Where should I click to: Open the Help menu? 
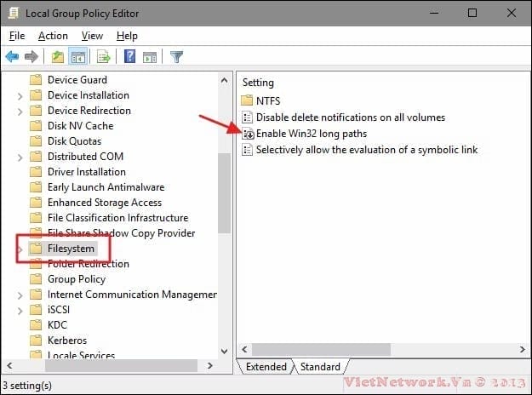(127, 36)
